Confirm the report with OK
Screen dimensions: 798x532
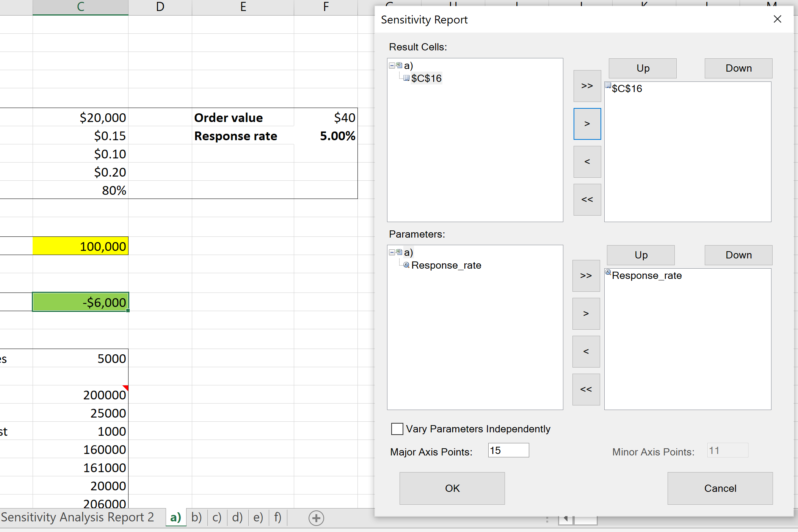tap(452, 488)
